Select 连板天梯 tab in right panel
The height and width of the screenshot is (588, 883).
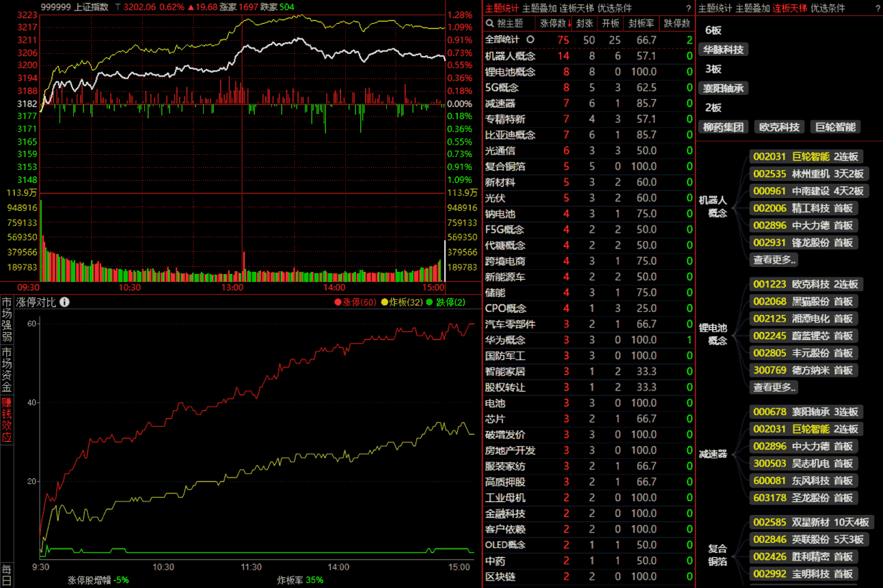[x=790, y=8]
